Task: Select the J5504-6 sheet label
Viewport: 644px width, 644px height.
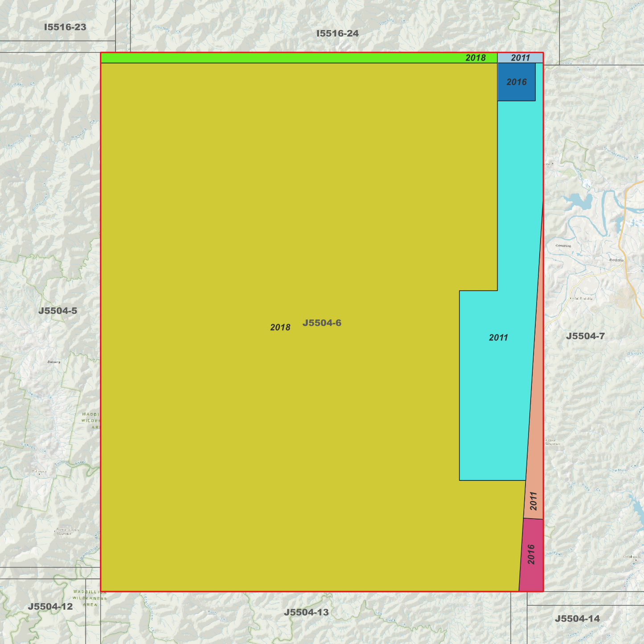Action: (322, 323)
